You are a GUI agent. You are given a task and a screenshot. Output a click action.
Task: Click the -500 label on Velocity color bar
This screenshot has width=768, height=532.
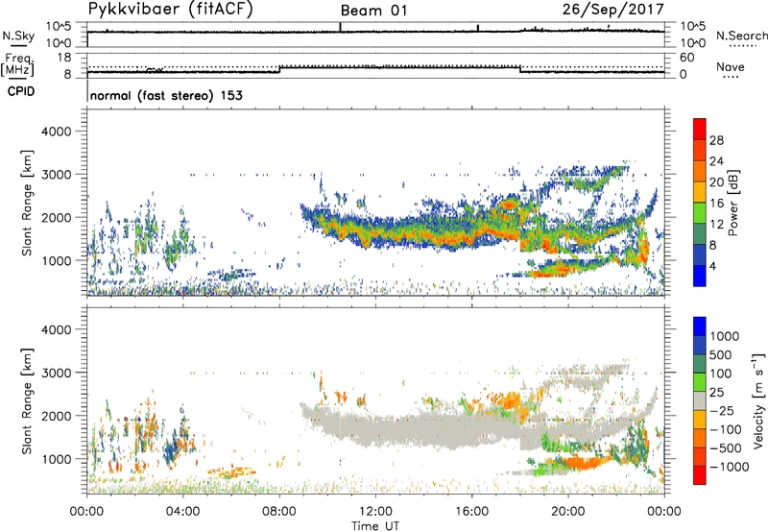[725, 447]
